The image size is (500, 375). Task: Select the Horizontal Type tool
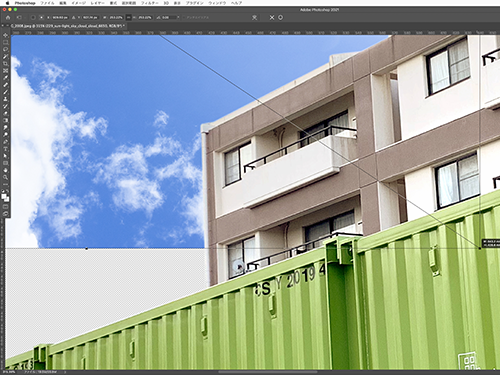(x=5, y=149)
